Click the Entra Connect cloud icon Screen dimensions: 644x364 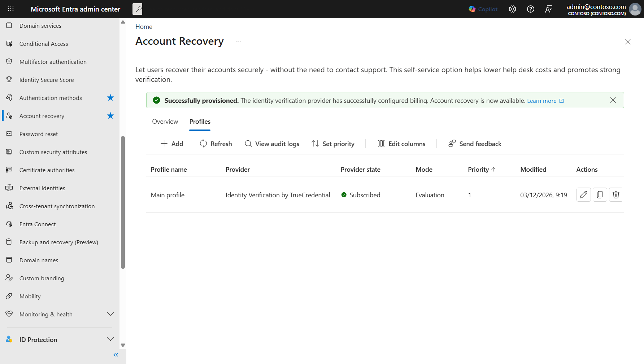pos(9,224)
